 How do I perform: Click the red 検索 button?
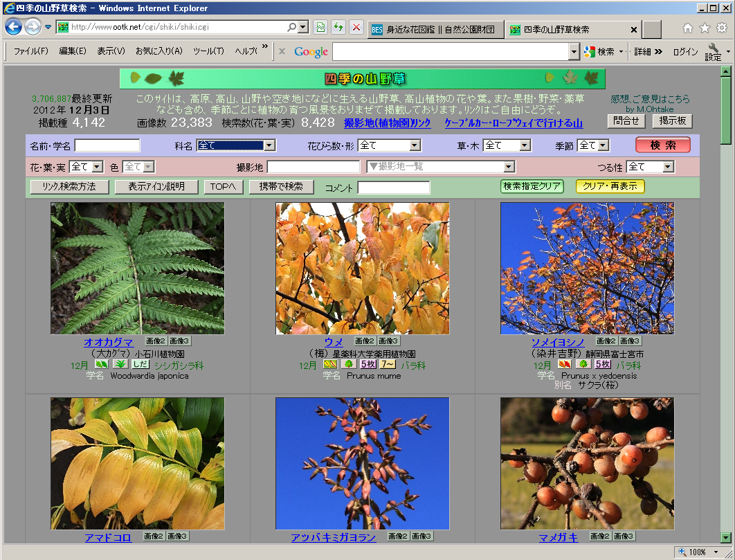[x=663, y=145]
